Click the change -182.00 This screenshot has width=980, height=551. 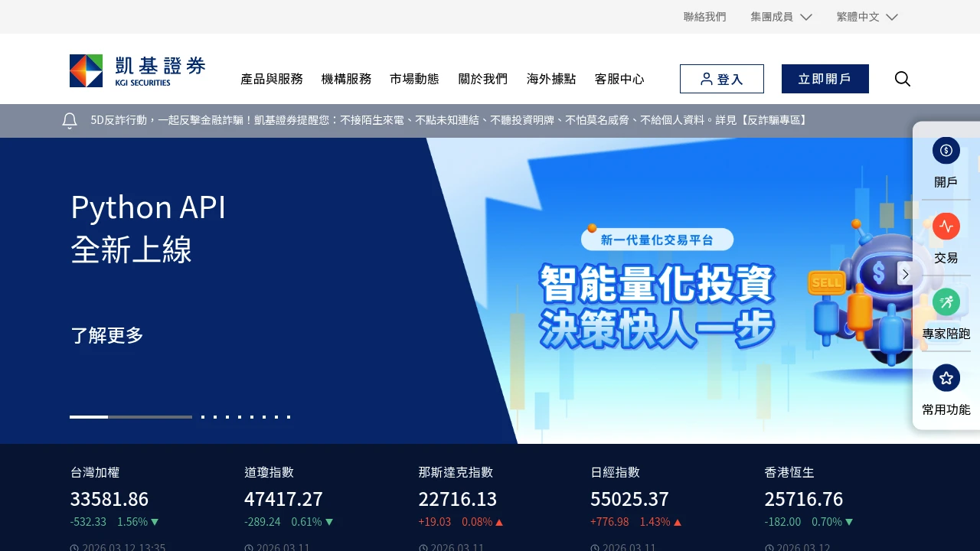(x=782, y=522)
